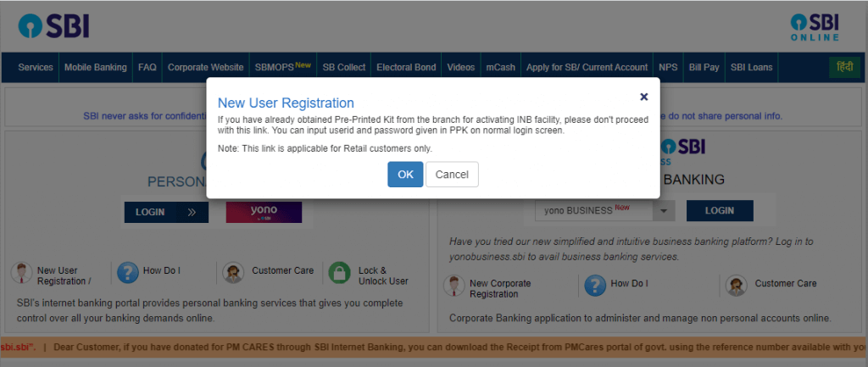Click the corporate Customer Care agent icon
This screenshot has width=868, height=367.
[737, 286]
